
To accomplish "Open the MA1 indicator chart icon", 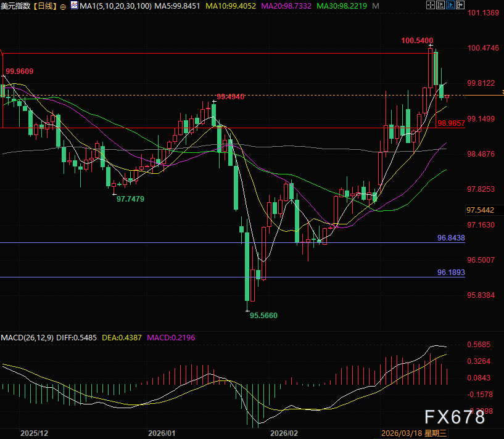I will click(74, 5).
